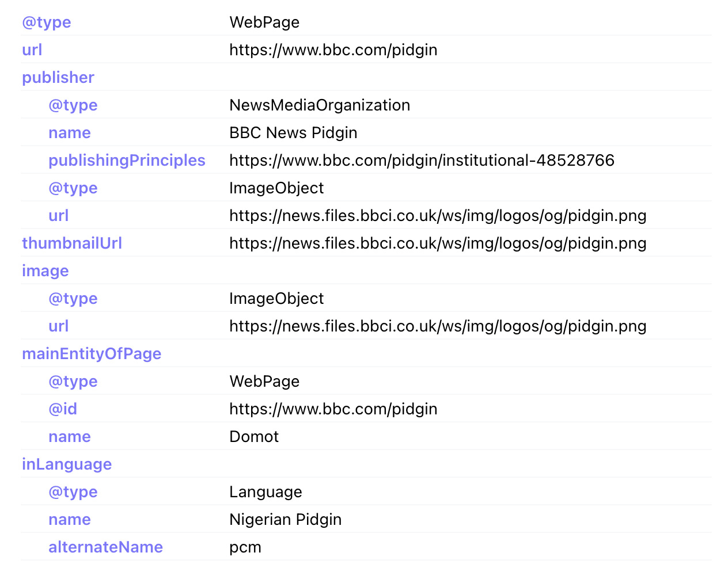Click the Domot name value

pyautogui.click(x=254, y=436)
